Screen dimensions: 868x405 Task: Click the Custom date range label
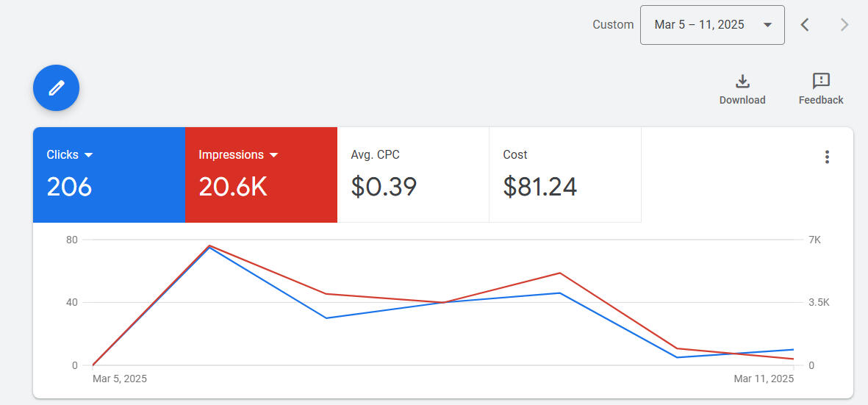click(613, 25)
